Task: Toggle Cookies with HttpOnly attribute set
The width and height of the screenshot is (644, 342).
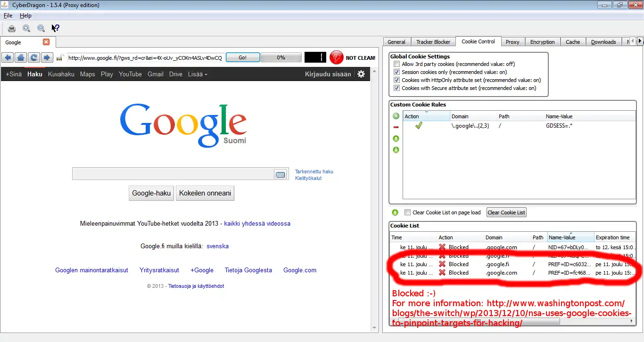Action: pos(397,80)
